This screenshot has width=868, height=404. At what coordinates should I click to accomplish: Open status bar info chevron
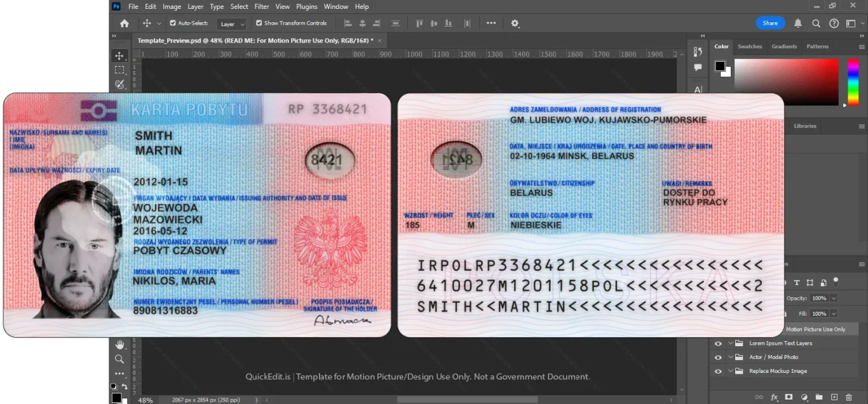click(257, 400)
